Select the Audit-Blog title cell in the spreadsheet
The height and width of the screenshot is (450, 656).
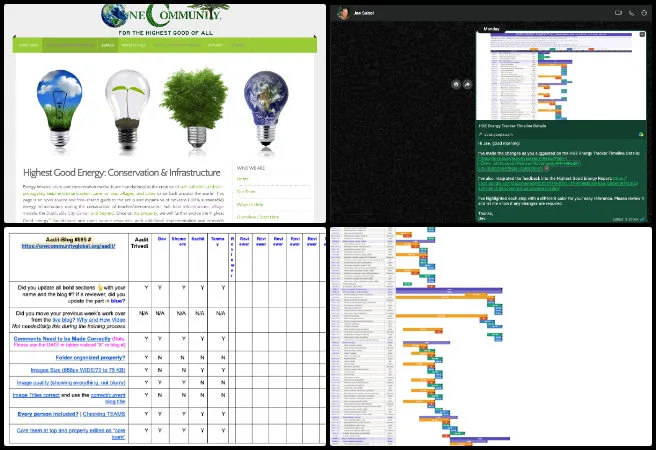(69, 257)
